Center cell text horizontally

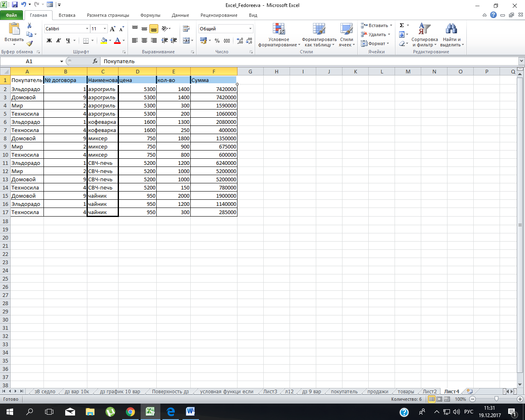144,40
